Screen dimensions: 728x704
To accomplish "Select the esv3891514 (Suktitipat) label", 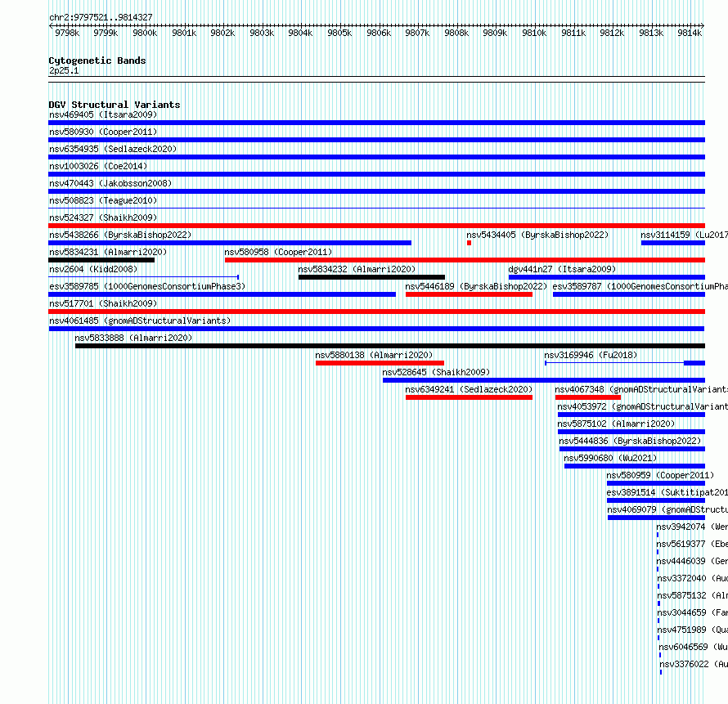I will point(667,492).
